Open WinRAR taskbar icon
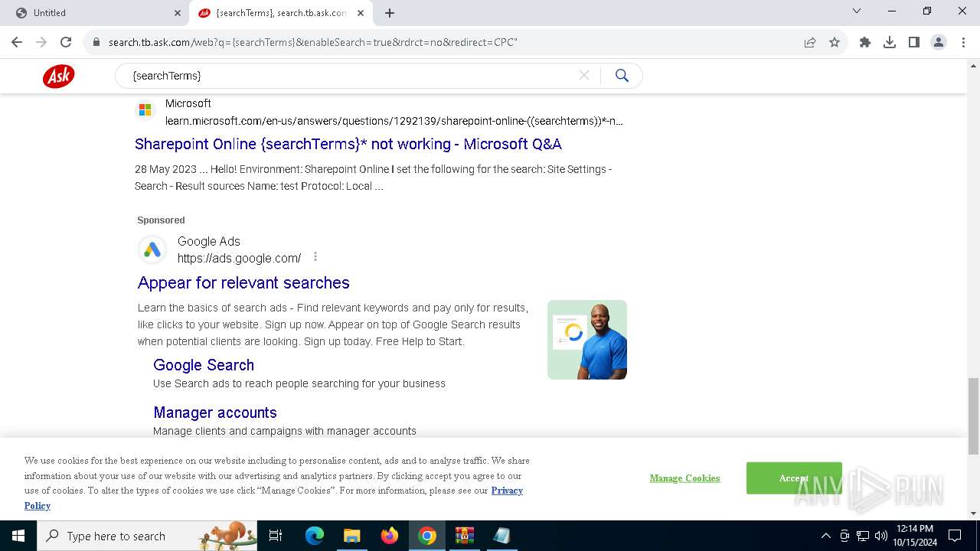 pos(465,536)
